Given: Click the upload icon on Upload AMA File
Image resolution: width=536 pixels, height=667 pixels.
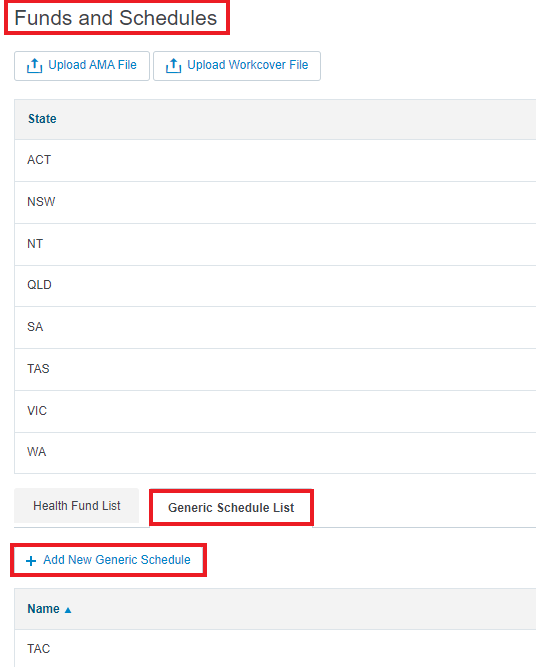Looking at the screenshot, I should pyautogui.click(x=34, y=66).
